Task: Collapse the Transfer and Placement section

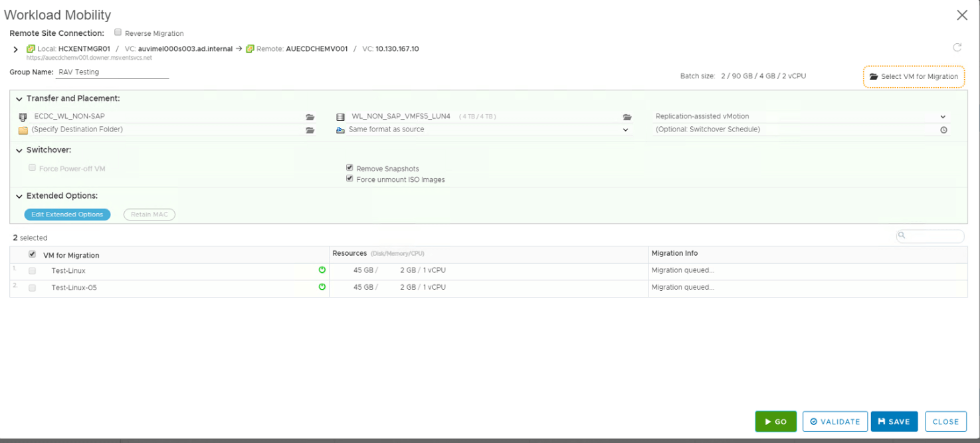Action: tap(19, 99)
